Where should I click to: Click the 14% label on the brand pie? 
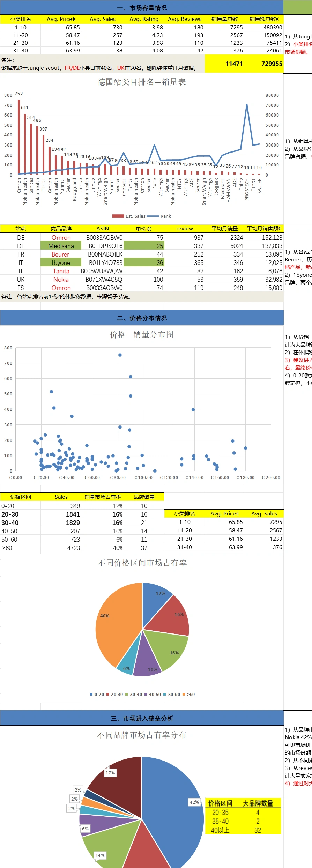click(100, 855)
